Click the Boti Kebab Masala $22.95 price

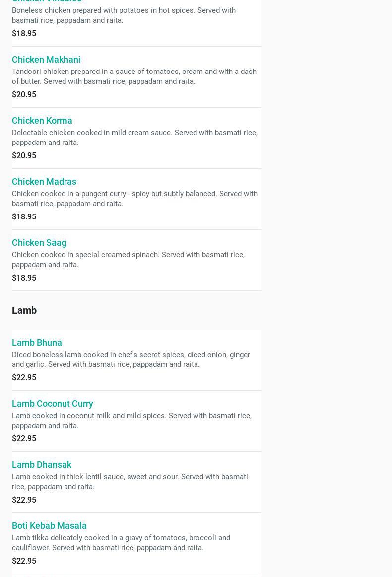[x=24, y=561]
